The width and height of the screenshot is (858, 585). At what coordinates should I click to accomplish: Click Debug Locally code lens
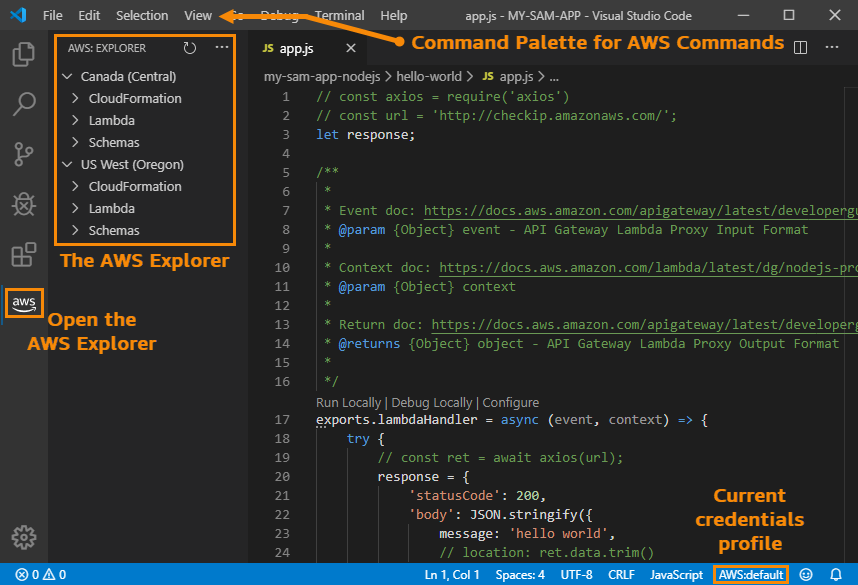pos(431,403)
